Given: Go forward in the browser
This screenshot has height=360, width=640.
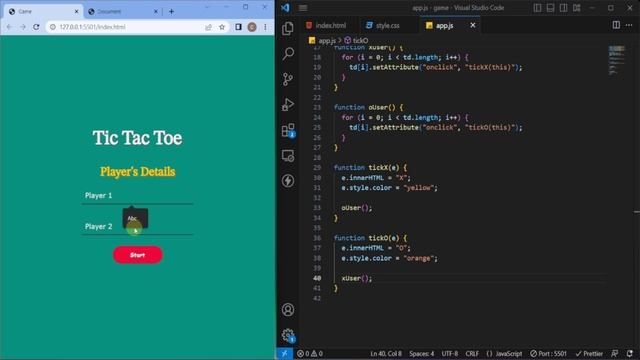Looking at the screenshot, I should (22, 27).
